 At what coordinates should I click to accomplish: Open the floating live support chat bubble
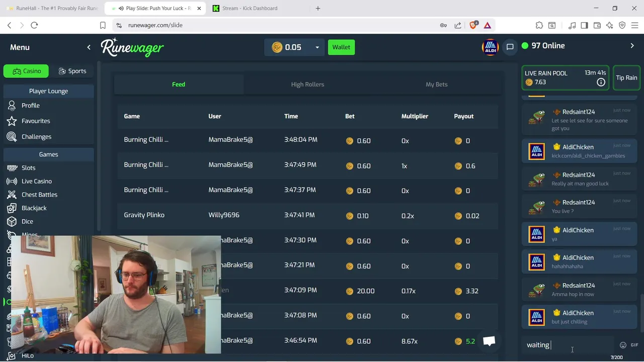[x=489, y=341]
